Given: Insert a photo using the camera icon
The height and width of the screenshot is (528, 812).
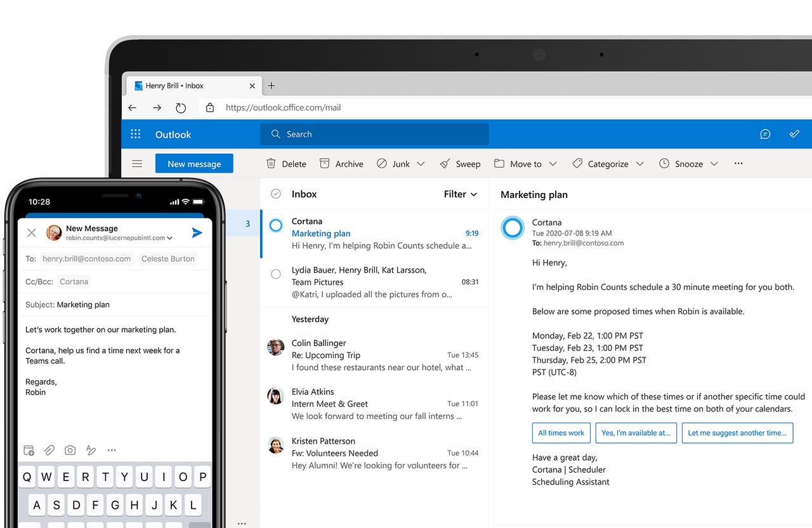Looking at the screenshot, I should coord(70,450).
